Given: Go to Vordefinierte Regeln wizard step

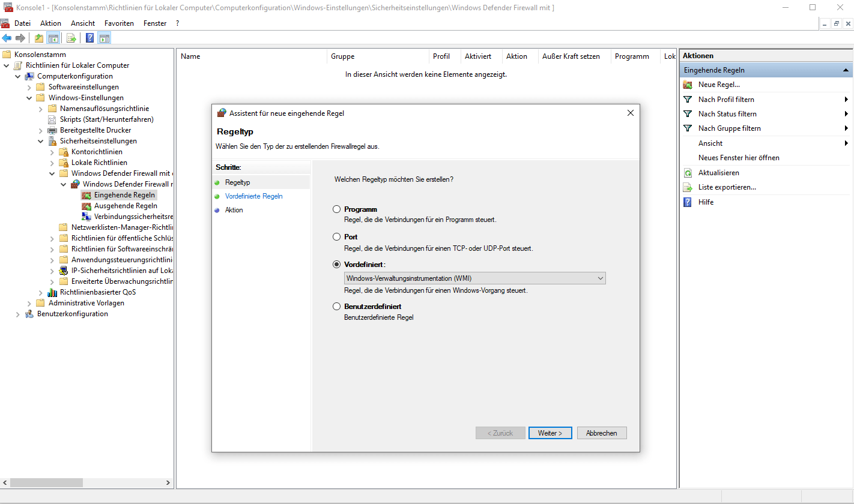Looking at the screenshot, I should coord(253,196).
